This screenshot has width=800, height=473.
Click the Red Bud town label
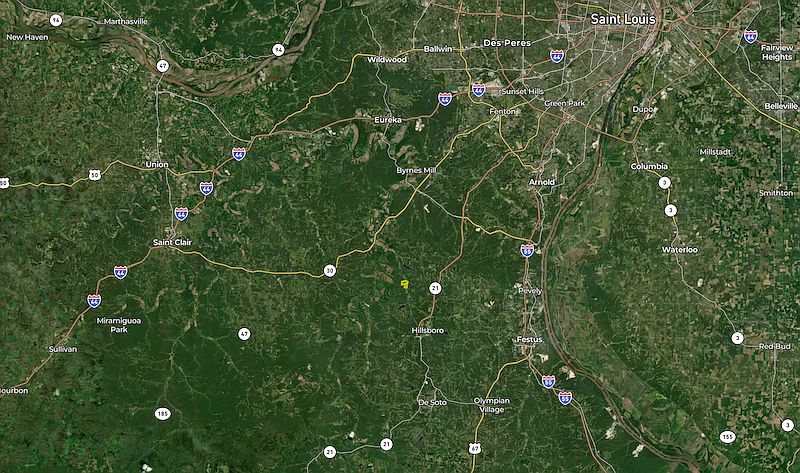774,346
